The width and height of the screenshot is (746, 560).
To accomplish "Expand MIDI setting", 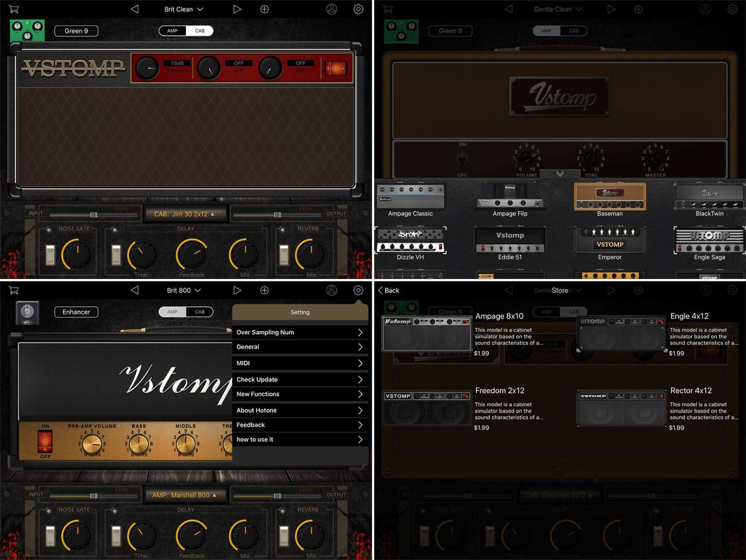I will 300,363.
